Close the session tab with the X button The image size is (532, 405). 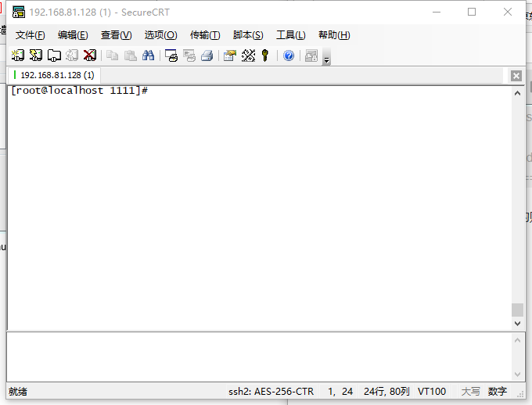516,76
